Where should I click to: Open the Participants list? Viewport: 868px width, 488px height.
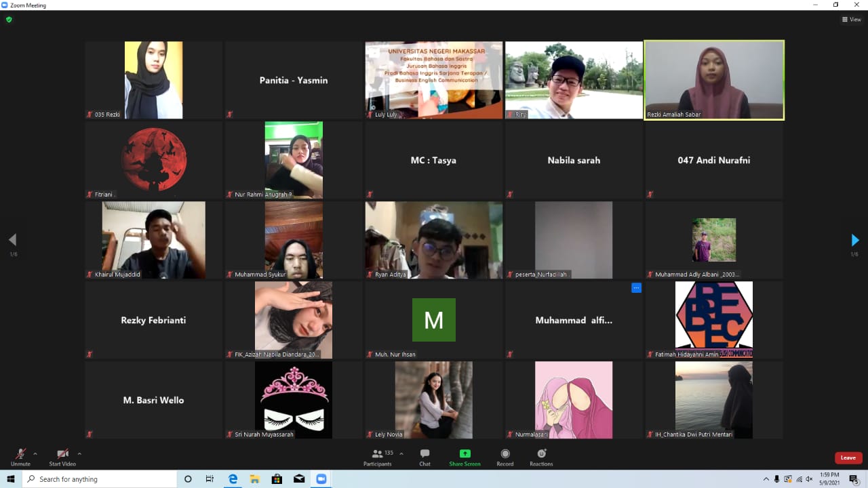pos(378,457)
